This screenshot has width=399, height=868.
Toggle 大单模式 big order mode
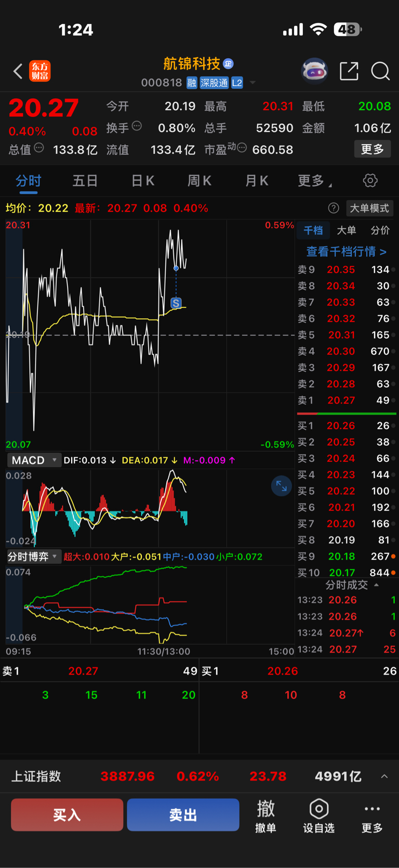click(x=369, y=208)
